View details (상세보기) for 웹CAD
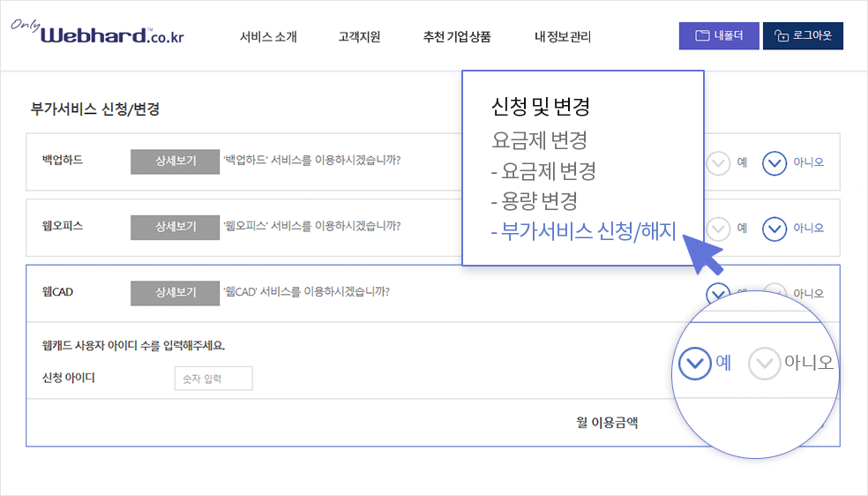This screenshot has height=496, width=868. coord(175,293)
